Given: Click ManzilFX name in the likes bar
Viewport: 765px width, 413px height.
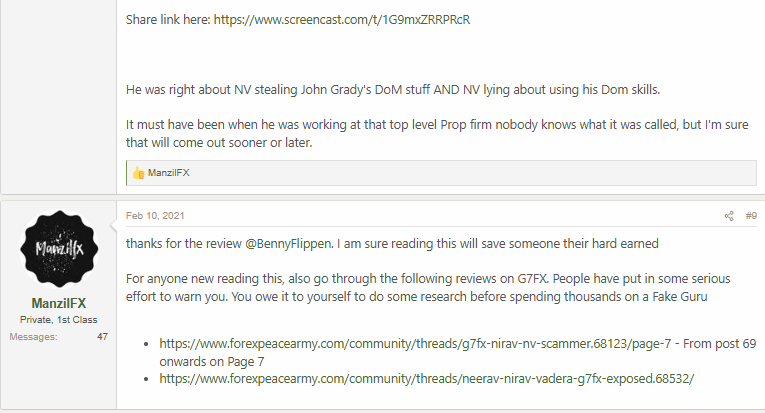Looking at the screenshot, I should [168, 173].
